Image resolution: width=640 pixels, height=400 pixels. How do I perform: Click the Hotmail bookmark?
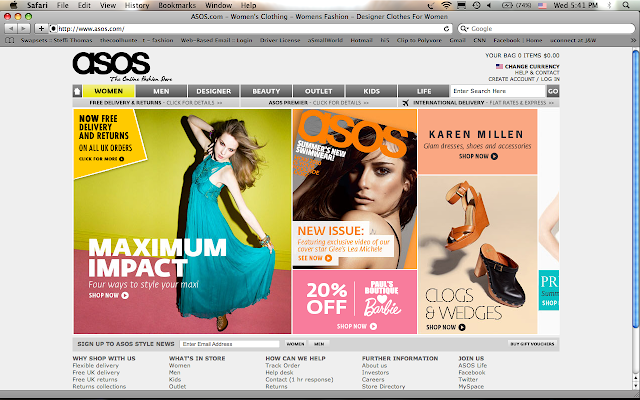point(361,40)
